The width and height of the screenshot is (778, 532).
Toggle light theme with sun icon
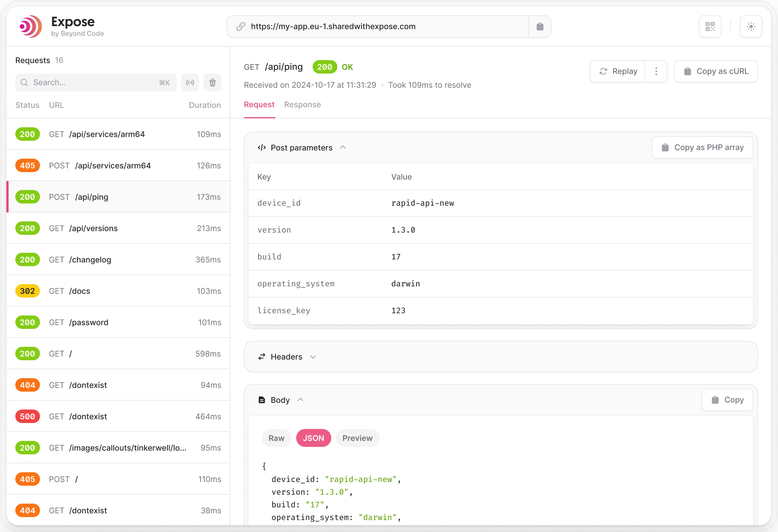751,27
